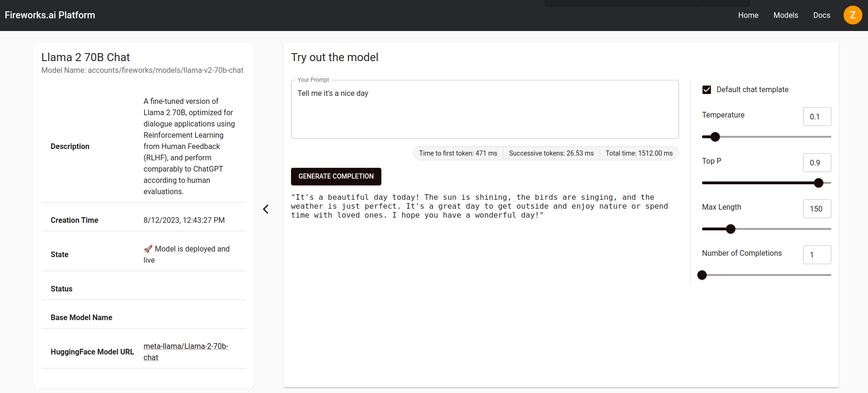868x393 pixels.
Task: Click the Number of Completions slider handle
Action: click(x=702, y=275)
